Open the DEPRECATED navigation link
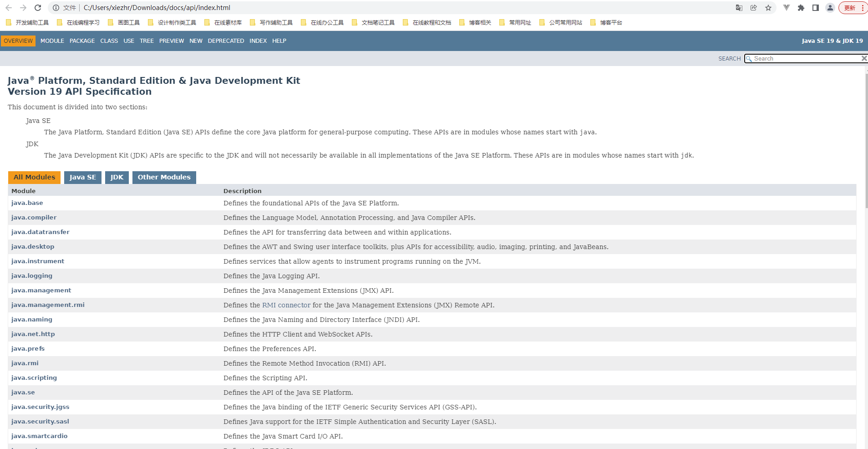This screenshot has height=449, width=868. (x=226, y=41)
